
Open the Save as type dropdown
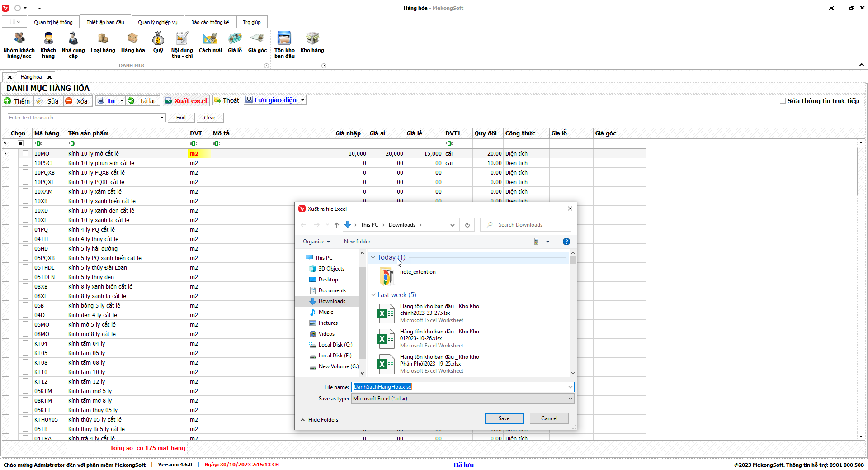click(462, 399)
